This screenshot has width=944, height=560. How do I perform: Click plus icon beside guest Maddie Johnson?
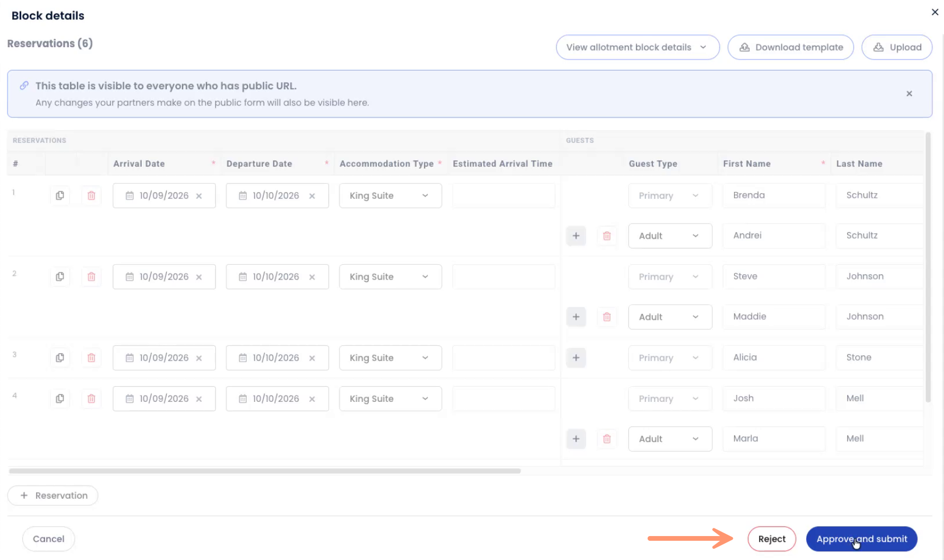pos(576,317)
